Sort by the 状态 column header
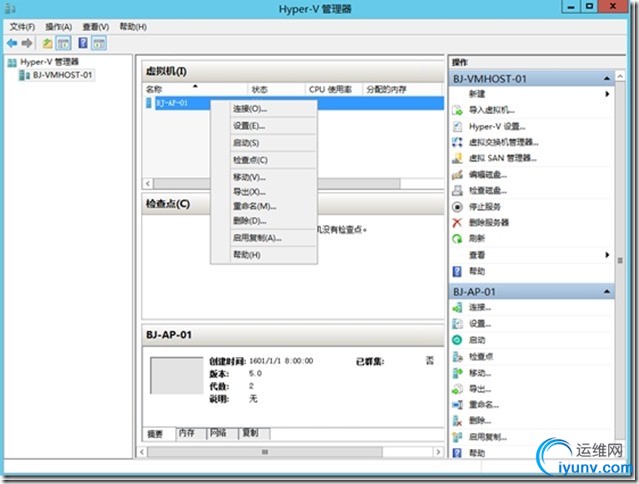The image size is (639, 484). (x=276, y=89)
